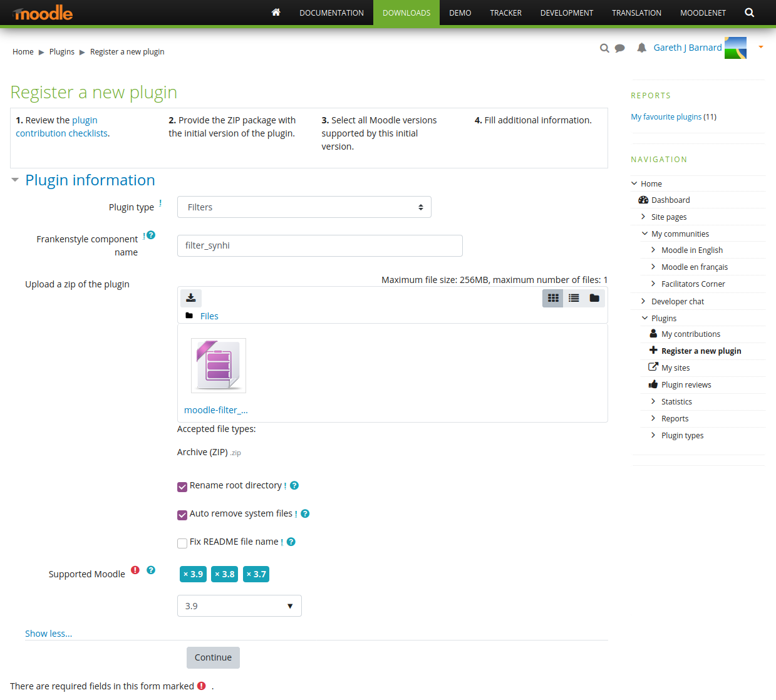776x700 pixels.
Task: Click the file download icon in file picker
Action: pos(191,297)
